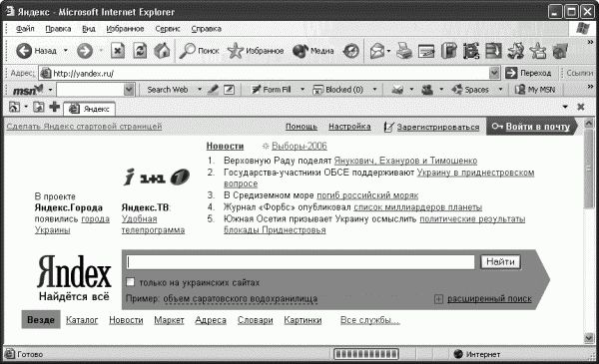This screenshot has height=364, width=599.
Task: Open Form Fill on the MSN toolbar
Action: (272, 90)
